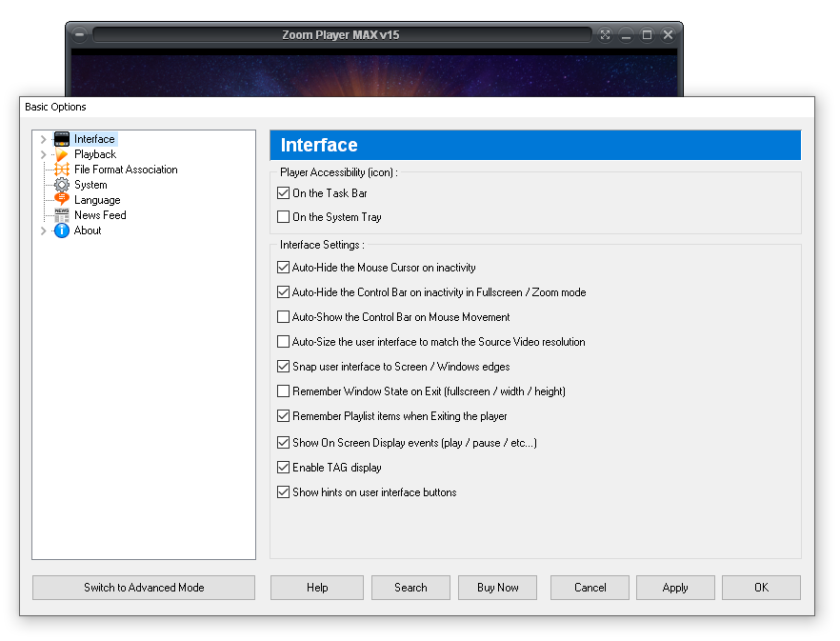This screenshot has height=641, width=840.
Task: Open Language settings page
Action: click(x=97, y=200)
